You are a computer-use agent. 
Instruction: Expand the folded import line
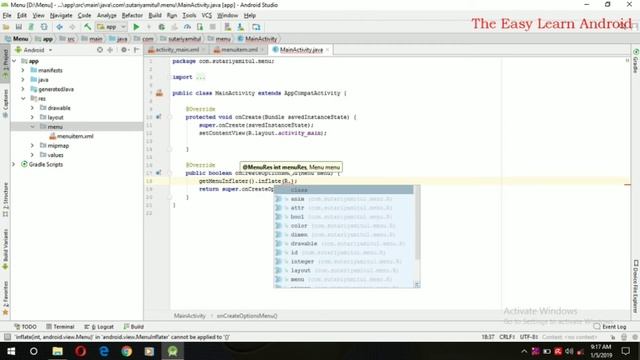[200, 77]
